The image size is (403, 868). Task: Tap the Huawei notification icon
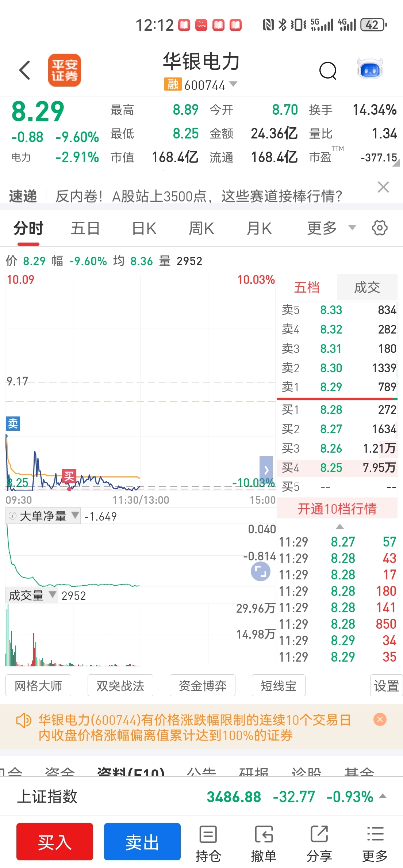coord(201,25)
